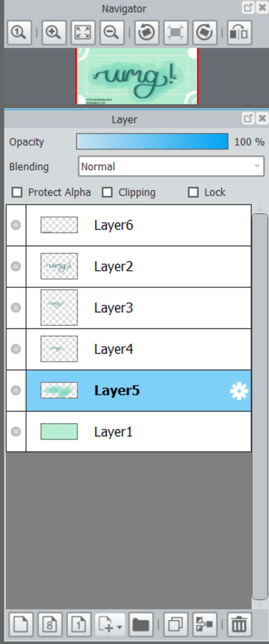Toggle visibility of Layer2
The image size is (269, 644).
tap(16, 266)
